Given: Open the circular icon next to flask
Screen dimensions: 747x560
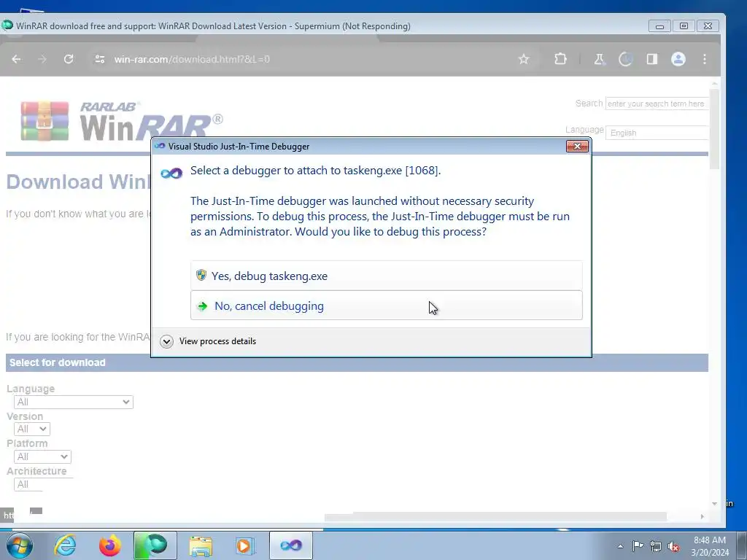Looking at the screenshot, I should 625,59.
